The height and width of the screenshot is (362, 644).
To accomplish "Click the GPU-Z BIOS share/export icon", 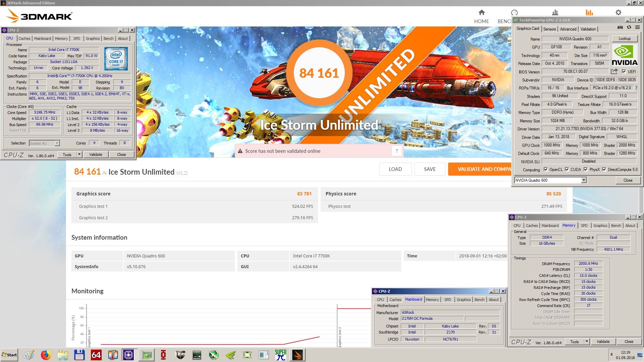I will point(614,71).
